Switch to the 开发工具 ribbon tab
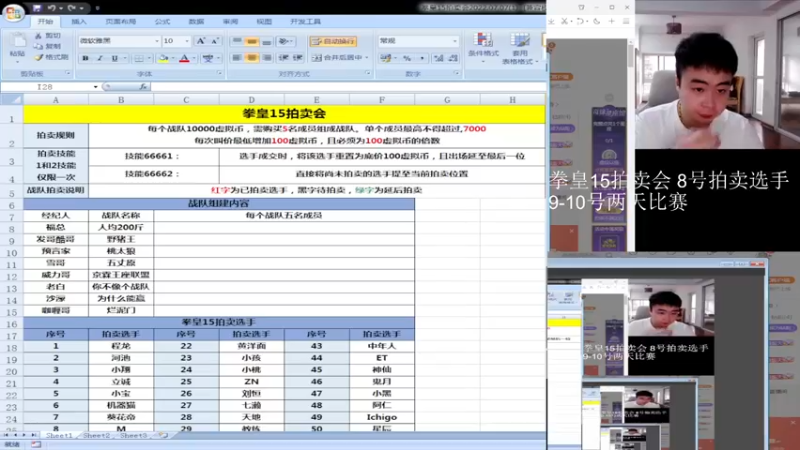The width and height of the screenshot is (800, 450). click(x=305, y=21)
